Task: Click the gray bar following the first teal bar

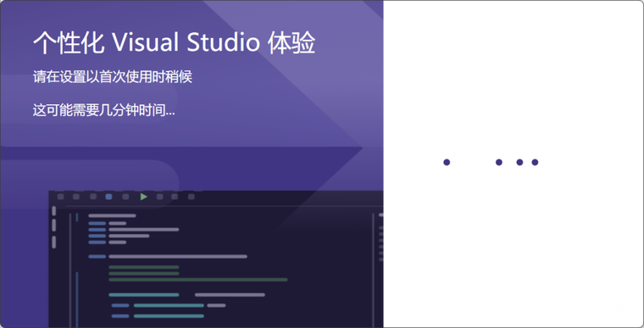Action: (x=230, y=295)
